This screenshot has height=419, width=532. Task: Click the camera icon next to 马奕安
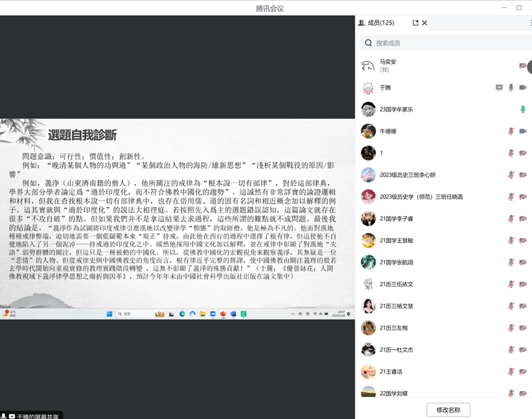tap(522, 65)
